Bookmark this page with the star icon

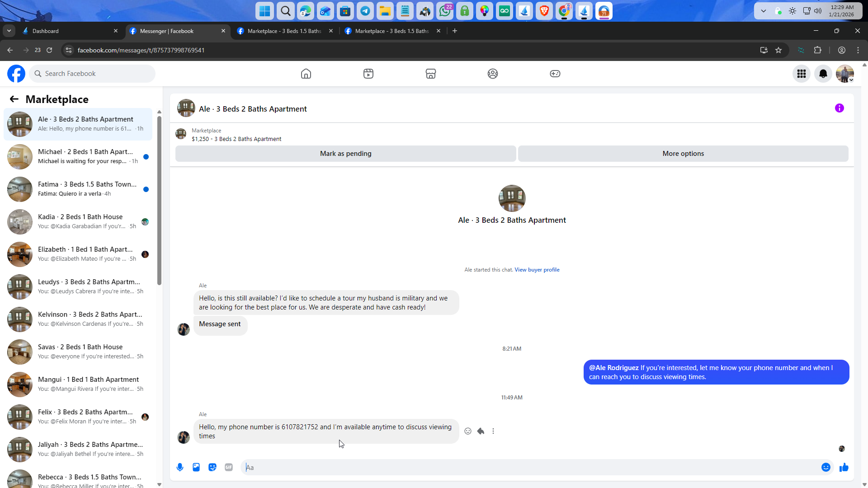point(778,50)
